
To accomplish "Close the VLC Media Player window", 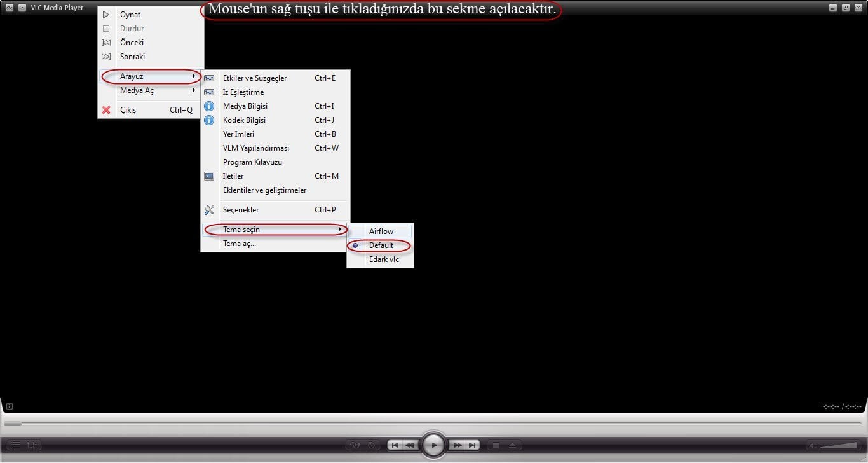I will [858, 8].
